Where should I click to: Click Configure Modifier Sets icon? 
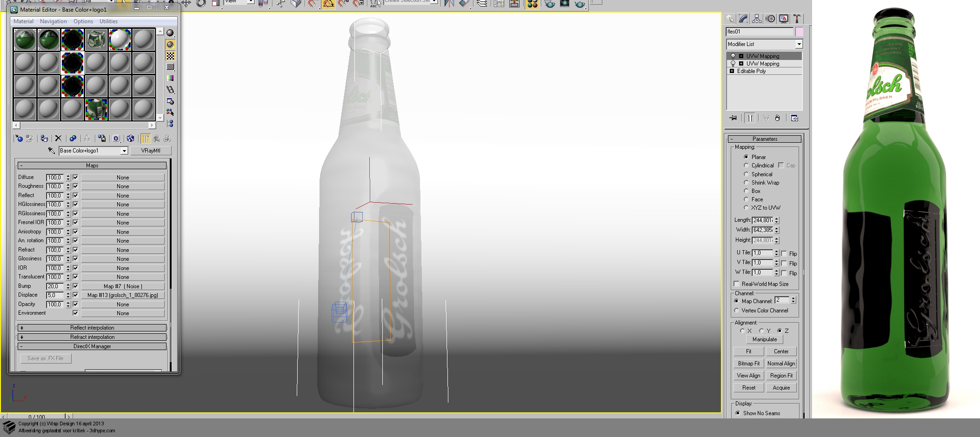(x=794, y=118)
